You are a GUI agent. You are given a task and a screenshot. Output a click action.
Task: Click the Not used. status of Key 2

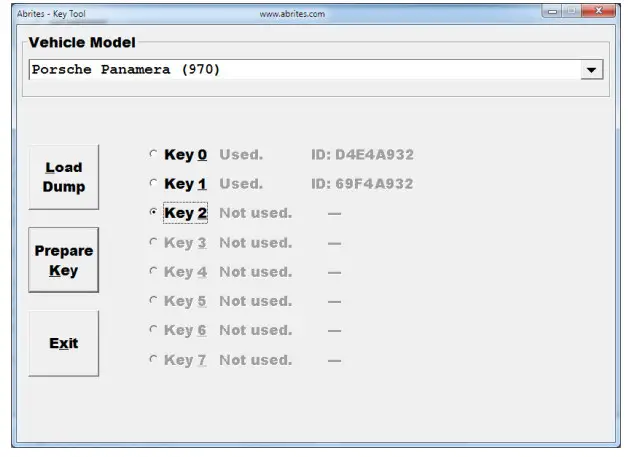pyautogui.click(x=256, y=213)
